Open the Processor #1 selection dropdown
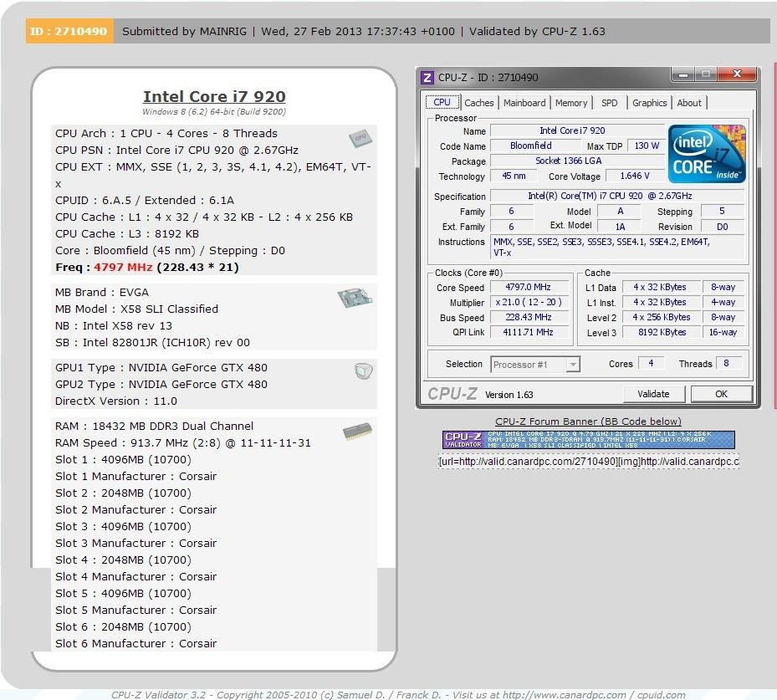 point(535,365)
